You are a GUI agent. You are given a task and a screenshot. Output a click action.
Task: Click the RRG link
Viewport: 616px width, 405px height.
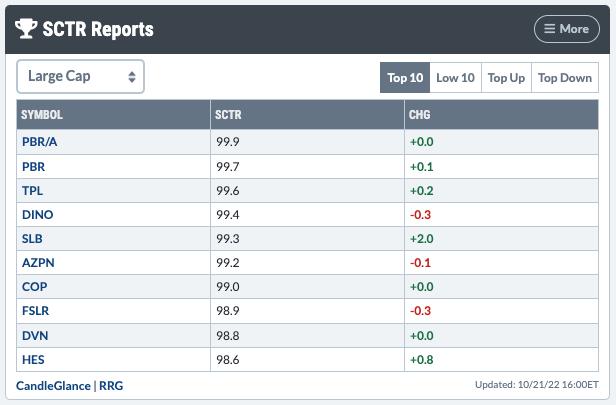(111, 385)
